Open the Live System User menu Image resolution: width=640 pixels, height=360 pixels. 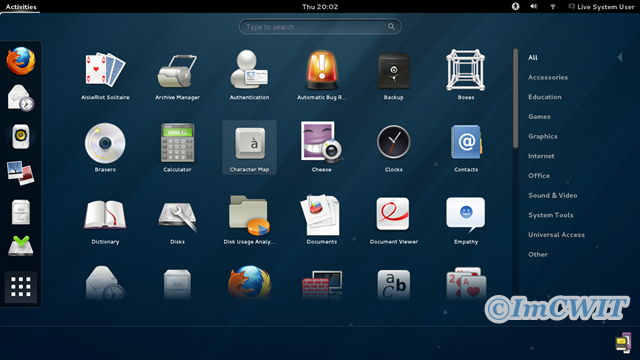(601, 7)
